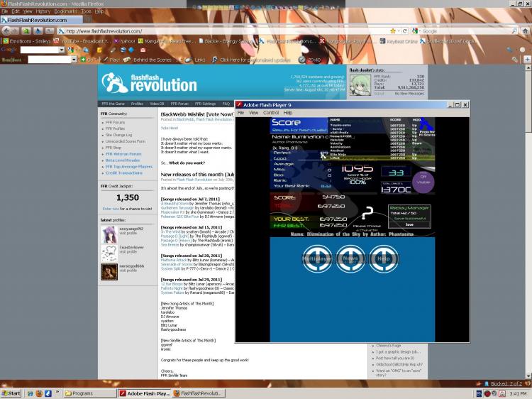Image resolution: width=532 pixels, height=399 pixels.
Task: Click the News circle button in Flash game
Action: coord(350,258)
